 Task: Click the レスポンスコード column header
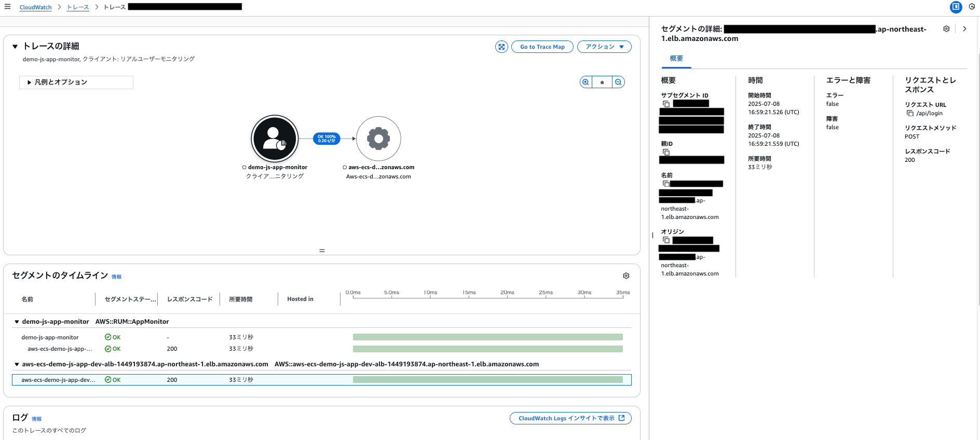190,299
